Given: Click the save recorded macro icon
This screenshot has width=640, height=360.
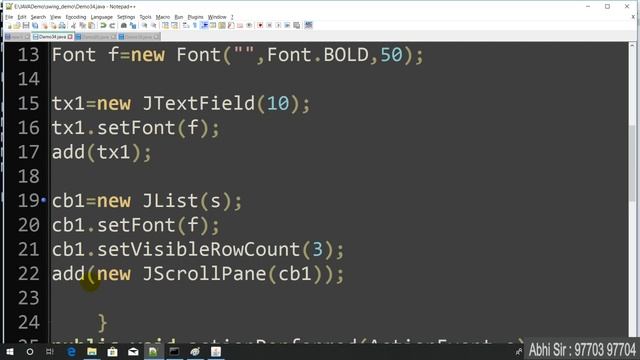Looking at the screenshot, I should point(296,25).
